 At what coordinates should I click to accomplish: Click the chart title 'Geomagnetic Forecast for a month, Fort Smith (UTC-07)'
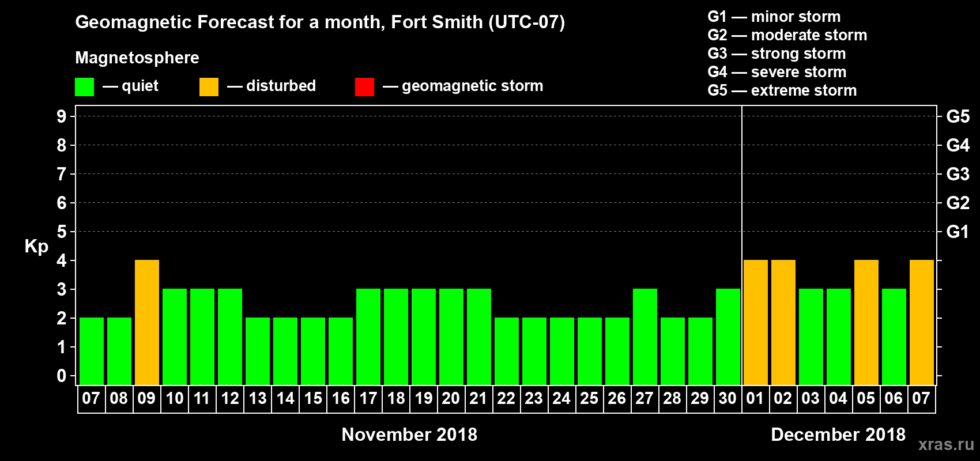point(320,22)
